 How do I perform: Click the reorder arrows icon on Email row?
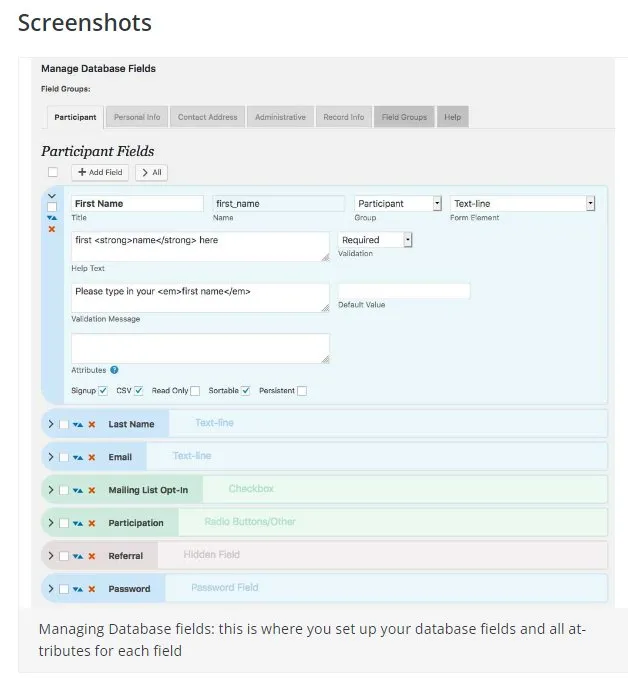point(78,457)
